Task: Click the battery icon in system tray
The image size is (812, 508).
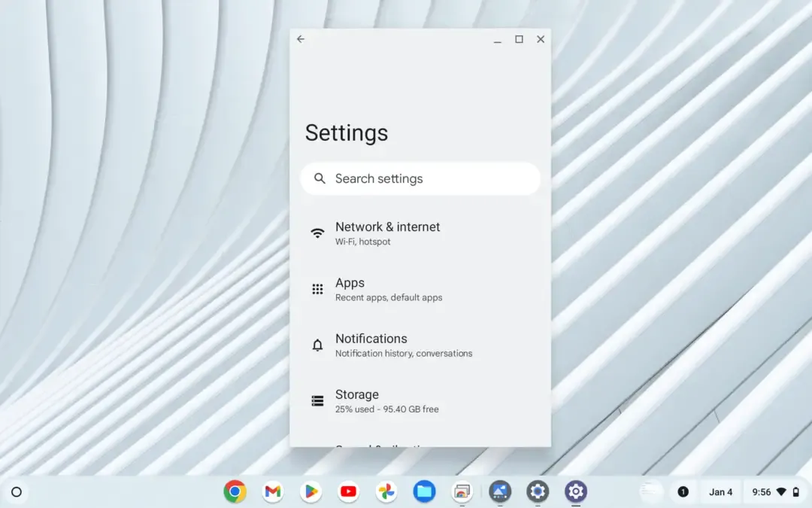Action: point(796,492)
